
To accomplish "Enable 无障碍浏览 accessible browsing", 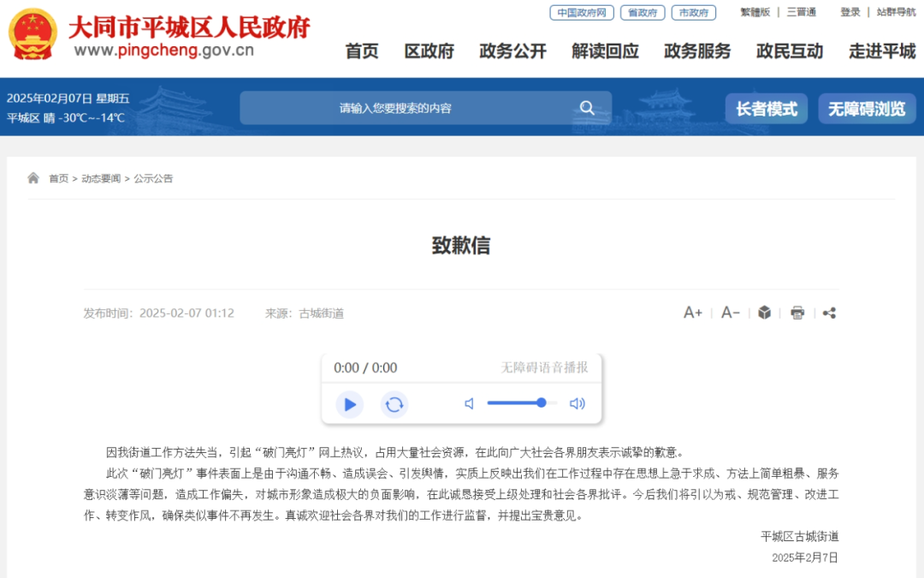I will pos(867,109).
